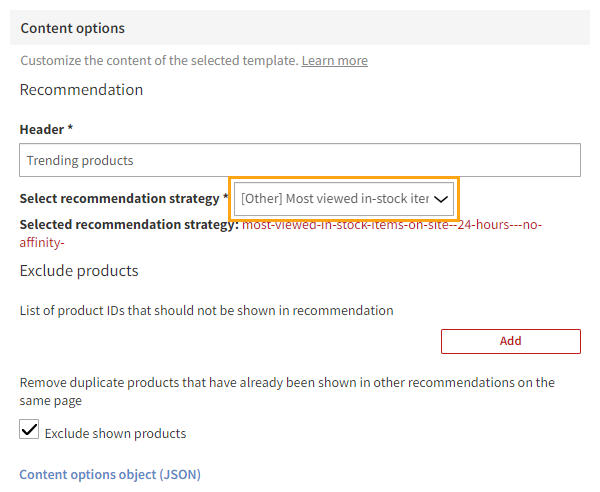Image resolution: width=600 pixels, height=492 pixels.
Task: Click the Customize the content description text
Action: pos(159,61)
